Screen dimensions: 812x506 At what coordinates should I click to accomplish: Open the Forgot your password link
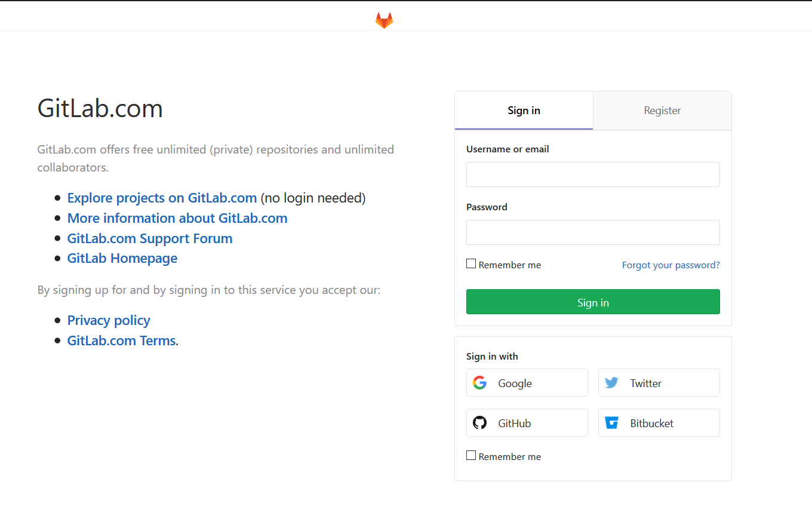671,265
